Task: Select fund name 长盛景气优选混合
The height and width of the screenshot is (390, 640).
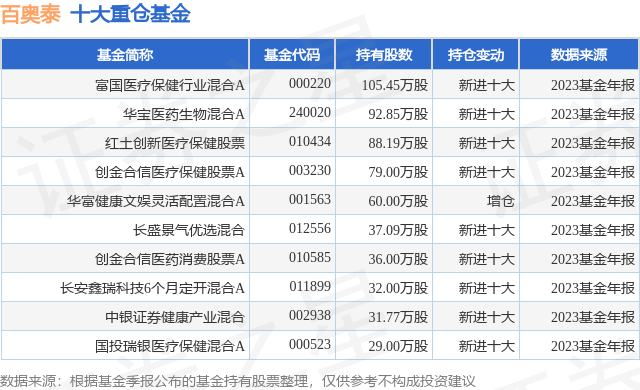Action: 189,230
